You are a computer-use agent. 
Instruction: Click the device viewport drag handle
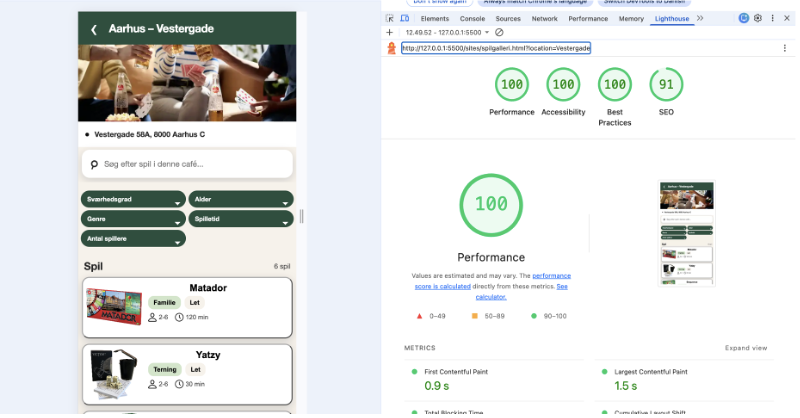coord(302,216)
